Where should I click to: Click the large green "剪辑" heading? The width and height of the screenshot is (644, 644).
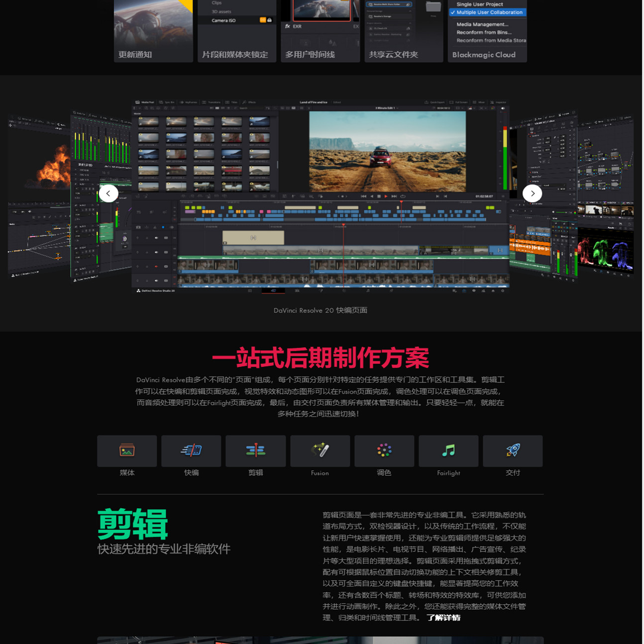[x=133, y=524]
